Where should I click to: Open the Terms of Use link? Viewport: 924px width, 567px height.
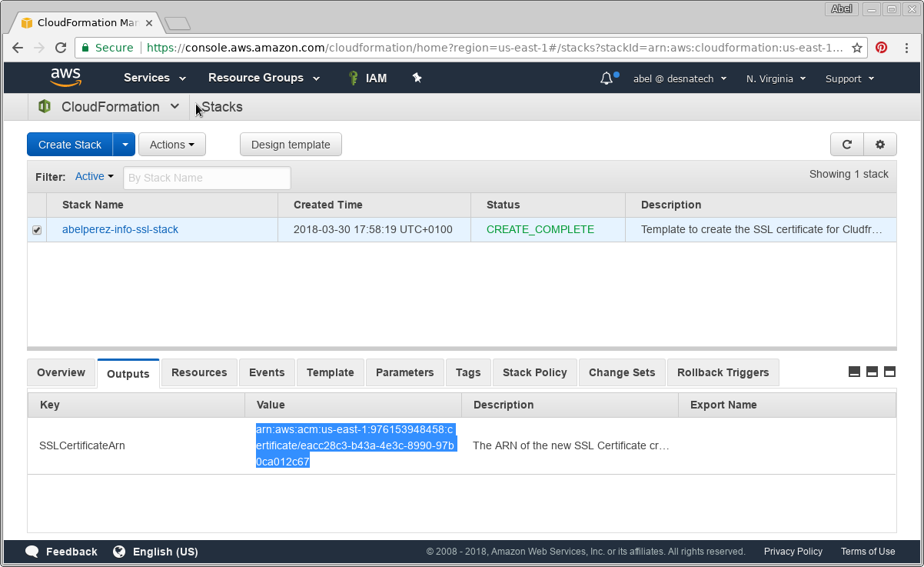[868, 552]
